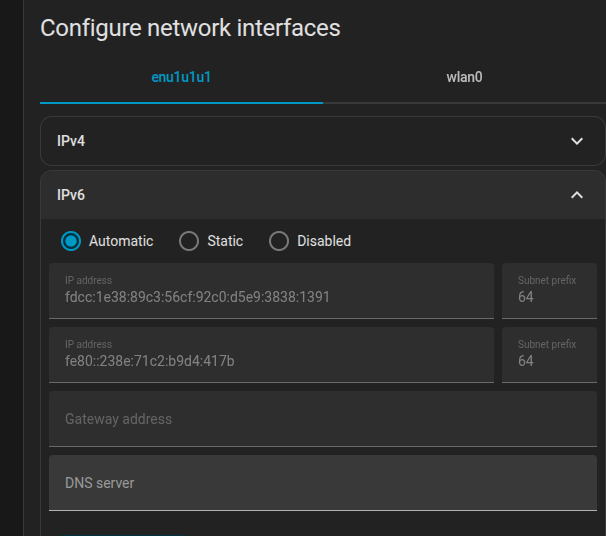Click the Gateway address field
This screenshot has height=536, width=606.
(x=323, y=419)
